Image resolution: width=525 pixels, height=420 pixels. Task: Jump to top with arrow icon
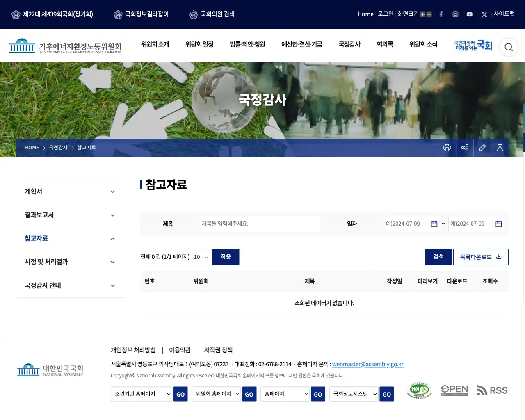(x=500, y=148)
